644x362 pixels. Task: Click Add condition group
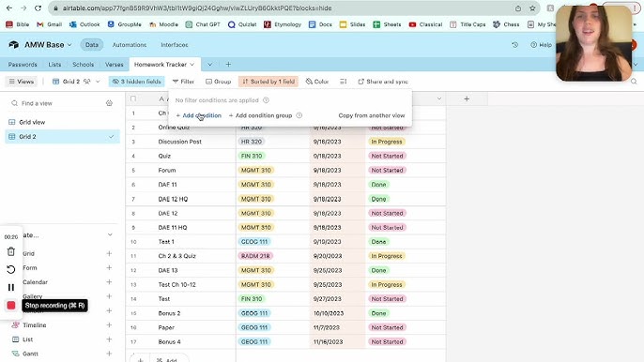(x=260, y=115)
